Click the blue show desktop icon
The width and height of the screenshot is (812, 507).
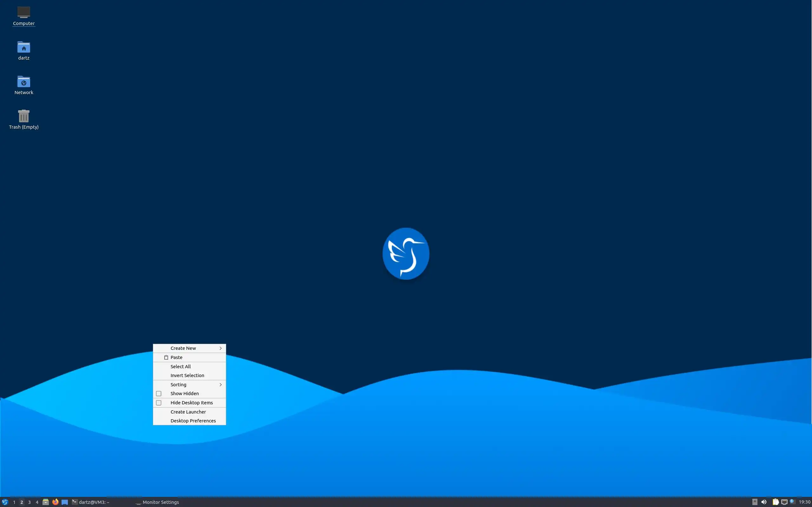[65, 502]
